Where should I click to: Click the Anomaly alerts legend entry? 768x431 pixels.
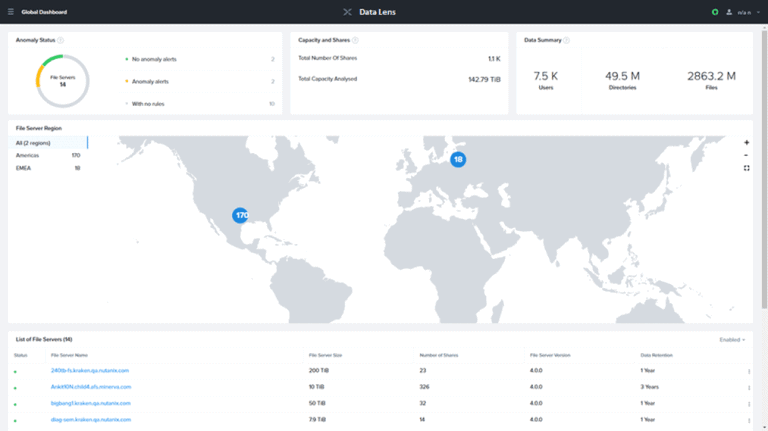click(150, 81)
